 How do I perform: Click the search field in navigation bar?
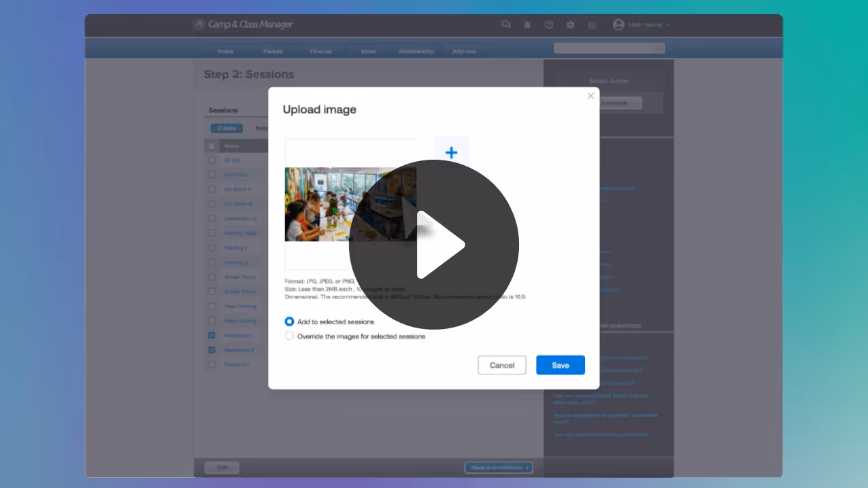click(x=610, y=48)
